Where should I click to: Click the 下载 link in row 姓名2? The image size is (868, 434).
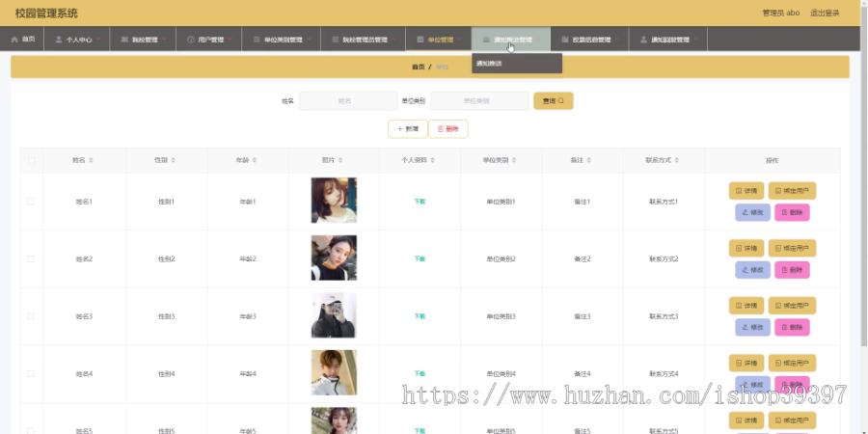coord(420,259)
